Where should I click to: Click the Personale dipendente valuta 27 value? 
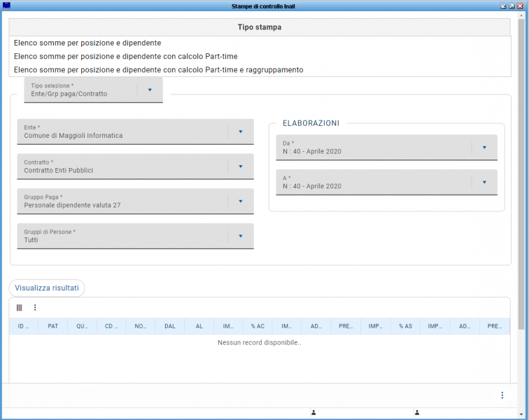(72, 205)
